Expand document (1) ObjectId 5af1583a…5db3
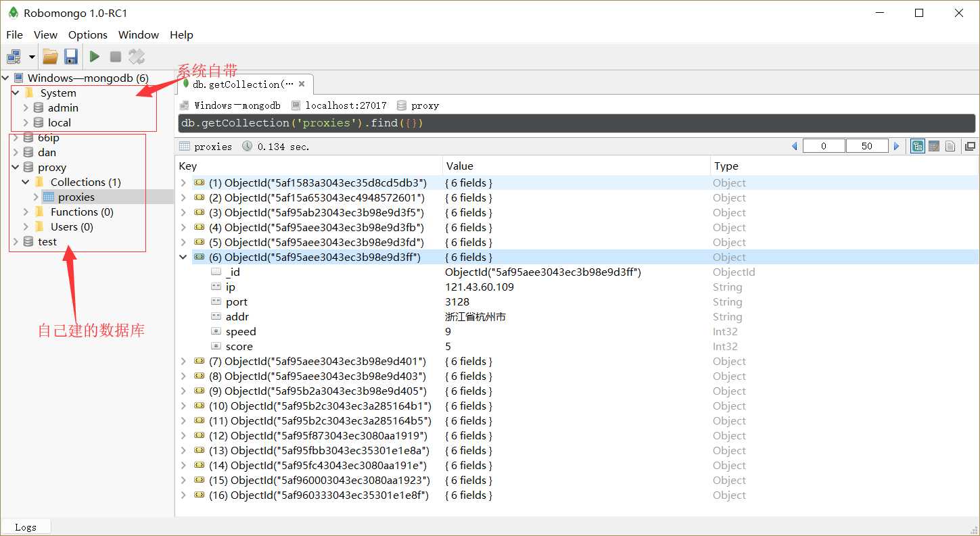The width and height of the screenshot is (980, 536). click(x=183, y=183)
